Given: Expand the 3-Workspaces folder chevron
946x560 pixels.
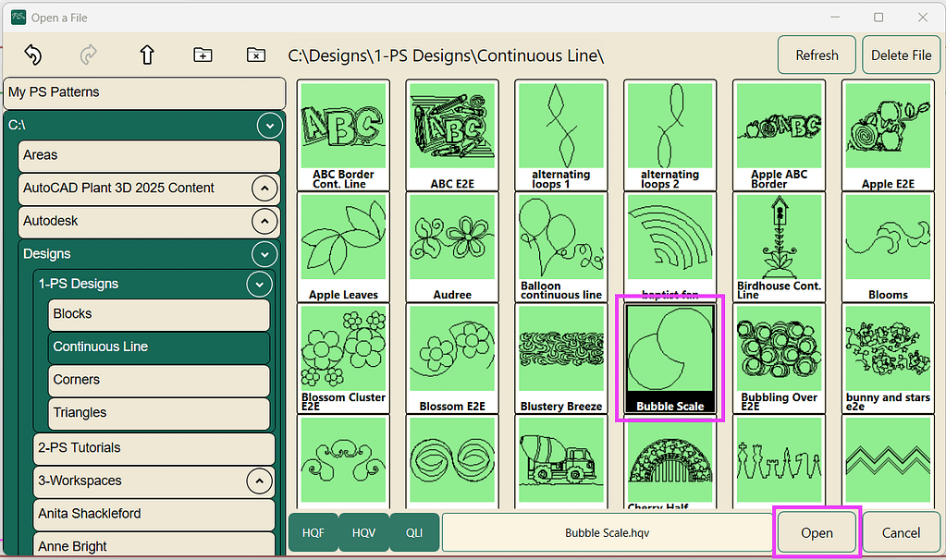Looking at the screenshot, I should pyautogui.click(x=260, y=481).
